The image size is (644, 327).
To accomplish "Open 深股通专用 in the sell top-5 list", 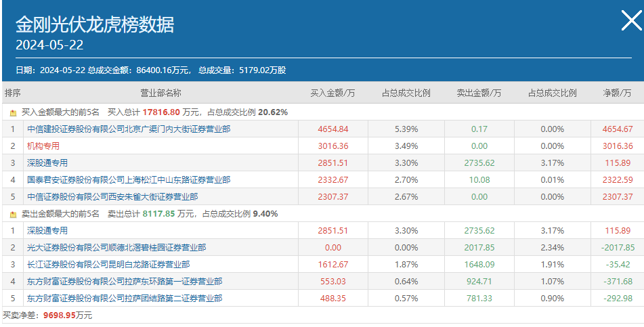I will 47,230.
